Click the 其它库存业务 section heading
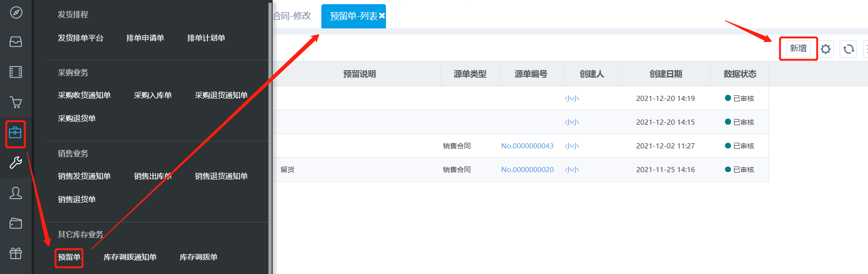The width and height of the screenshot is (868, 274). pyautogui.click(x=81, y=235)
